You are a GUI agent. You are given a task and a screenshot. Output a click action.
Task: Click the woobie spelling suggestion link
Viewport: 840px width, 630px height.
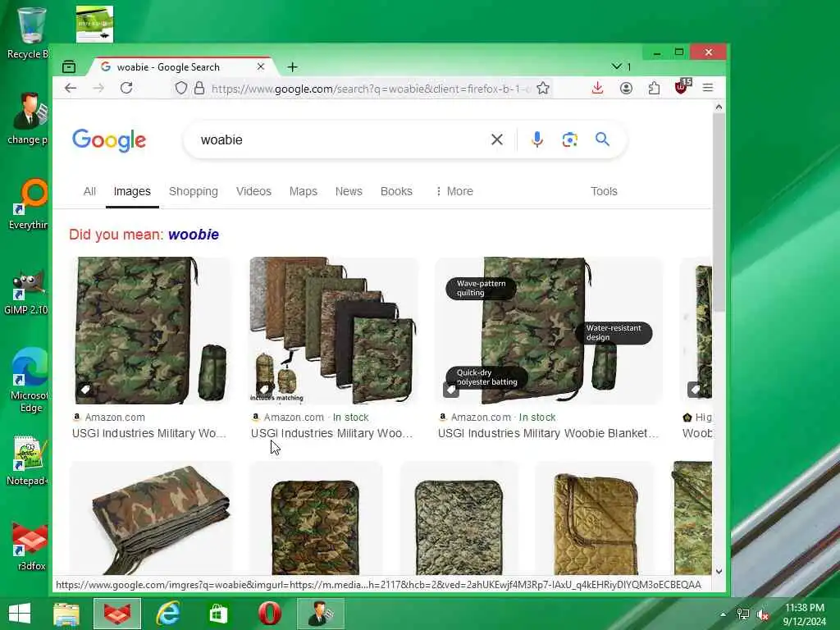[194, 235]
